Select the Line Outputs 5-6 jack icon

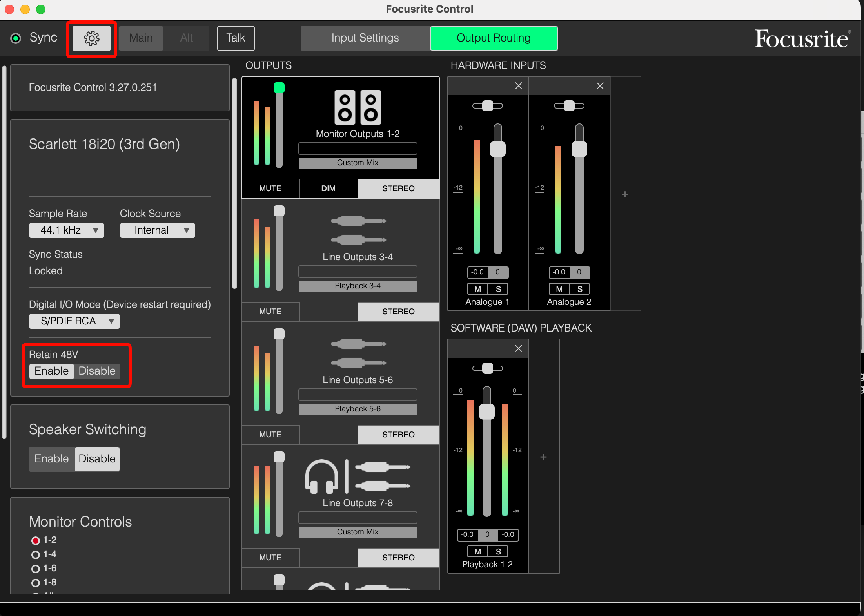pyautogui.click(x=358, y=353)
